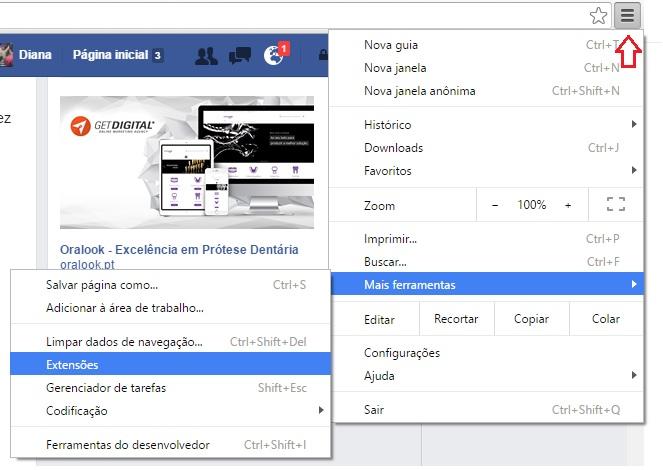
Task: Open Configurações menu entry
Action: (402, 353)
